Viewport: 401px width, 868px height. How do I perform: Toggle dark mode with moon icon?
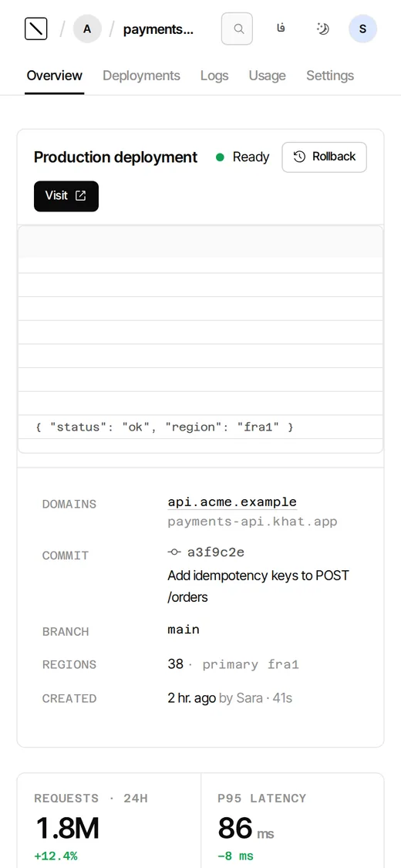tap(322, 29)
